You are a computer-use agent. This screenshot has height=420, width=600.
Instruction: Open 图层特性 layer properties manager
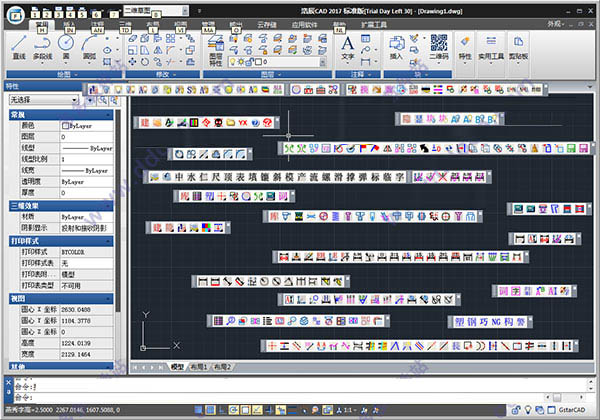click(216, 50)
